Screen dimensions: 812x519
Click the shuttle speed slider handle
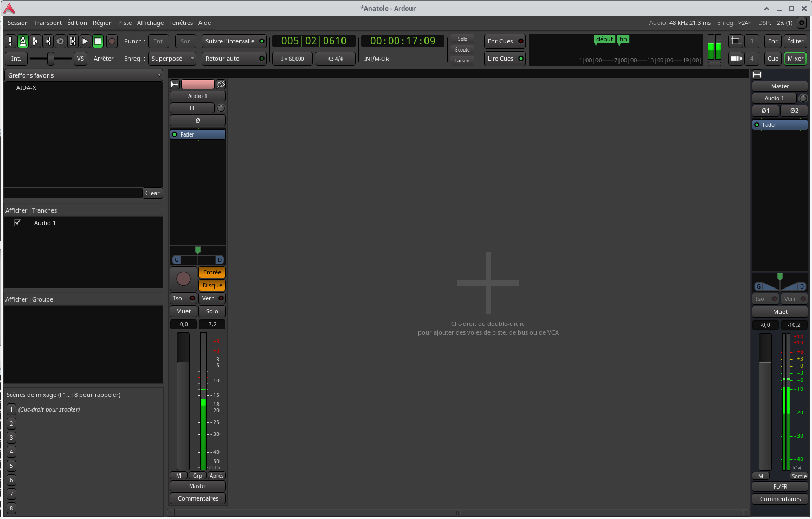(x=50, y=59)
